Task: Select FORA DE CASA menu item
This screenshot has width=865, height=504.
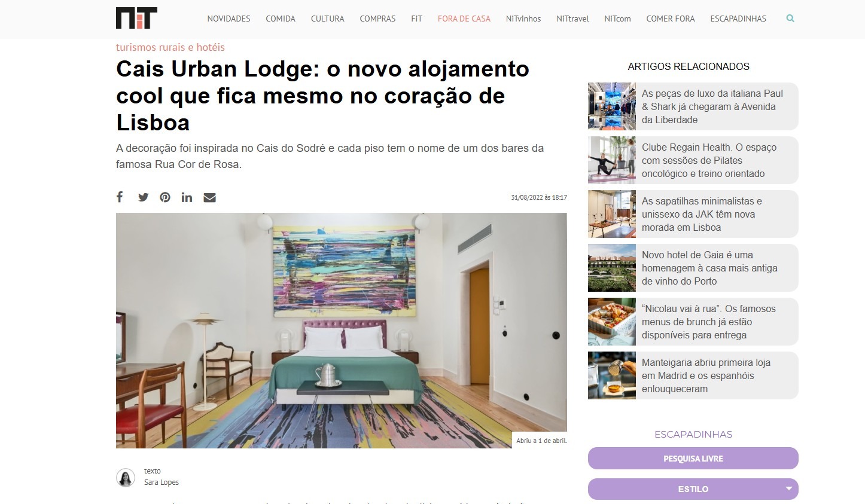Action: click(x=464, y=19)
